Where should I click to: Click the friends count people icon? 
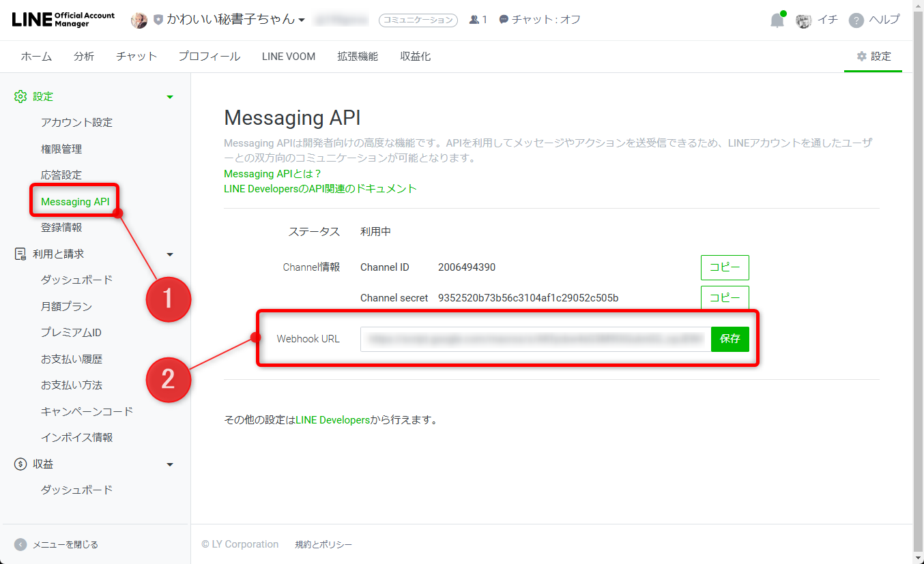[x=474, y=20]
